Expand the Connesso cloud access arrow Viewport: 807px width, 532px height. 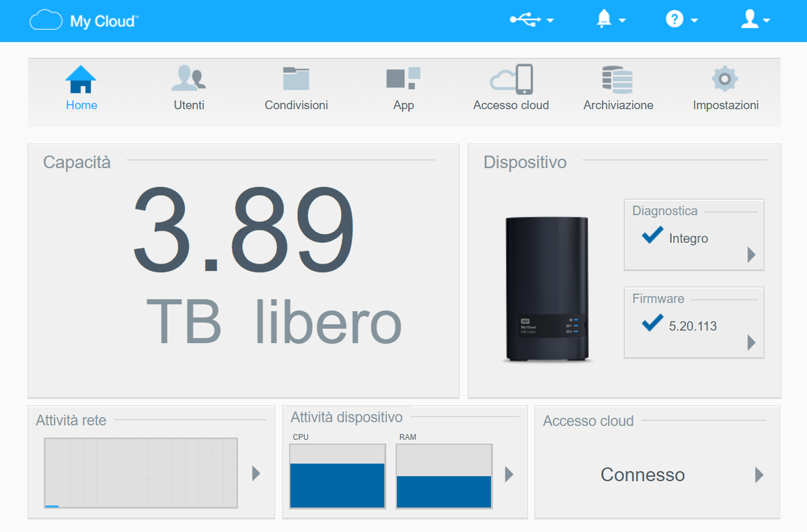tap(759, 475)
